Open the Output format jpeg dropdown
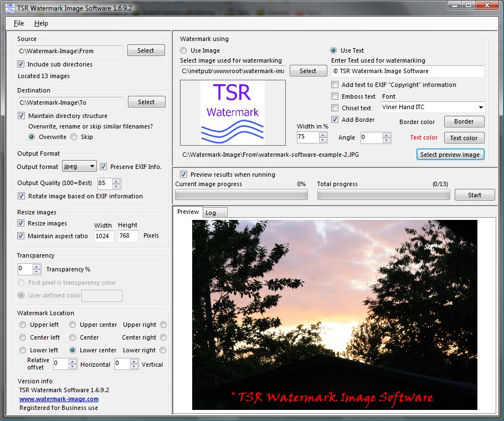The image size is (504, 421). (79, 166)
